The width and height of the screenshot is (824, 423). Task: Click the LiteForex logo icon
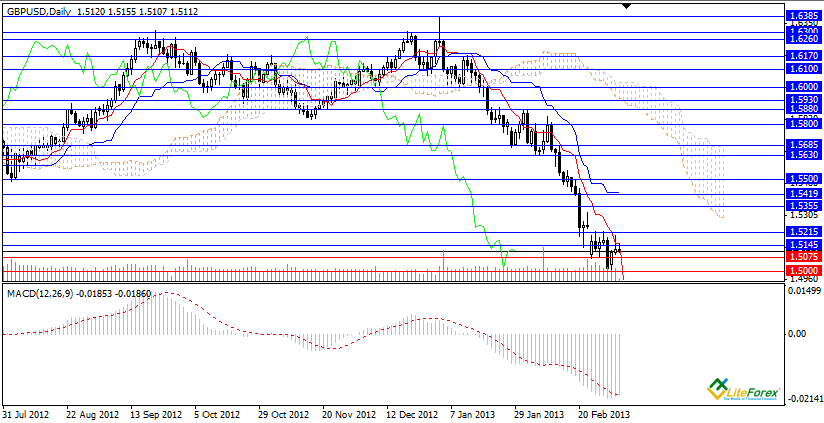(717, 387)
